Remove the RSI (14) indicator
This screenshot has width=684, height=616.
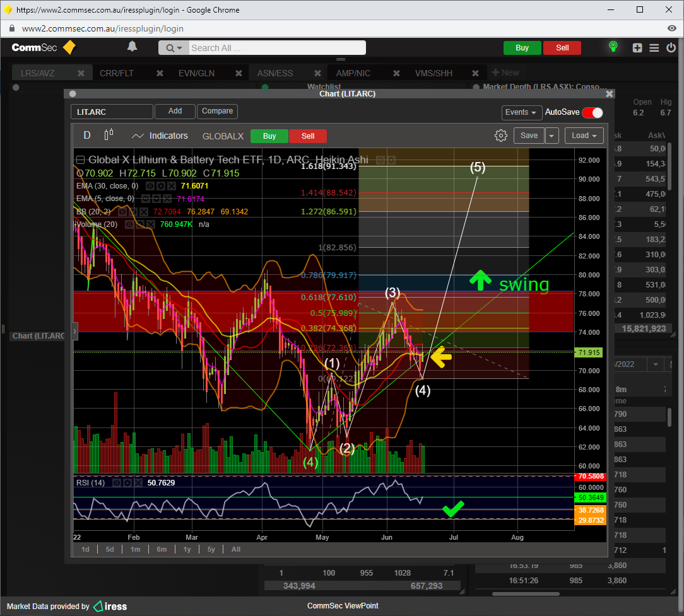click(x=138, y=483)
